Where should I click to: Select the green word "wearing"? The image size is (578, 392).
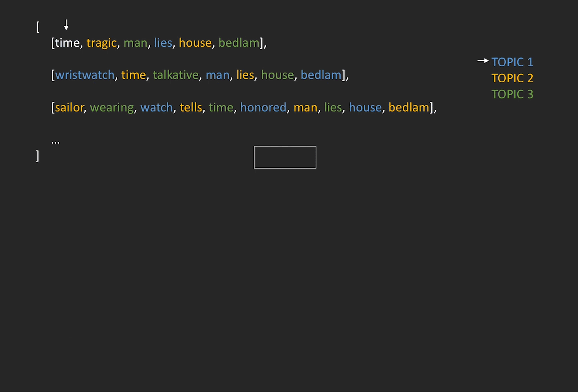[x=112, y=107]
